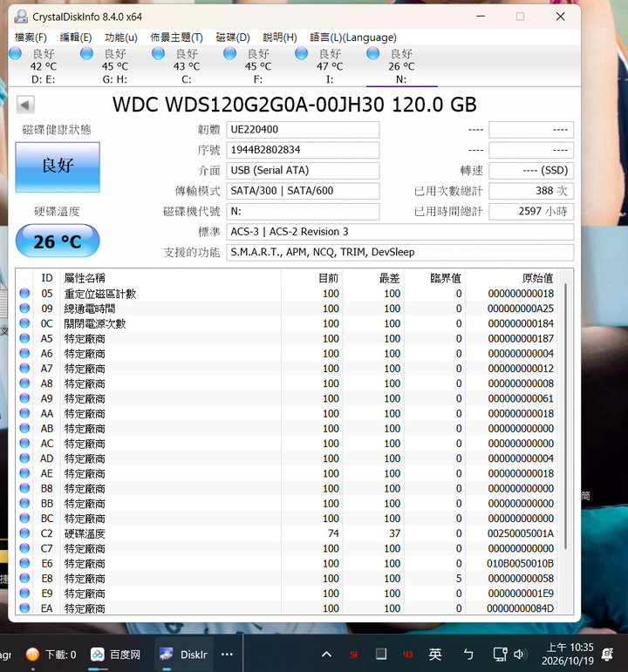Image resolution: width=628 pixels, height=672 pixels.
Task: Open the 功能(u) menu
Action: (x=121, y=37)
